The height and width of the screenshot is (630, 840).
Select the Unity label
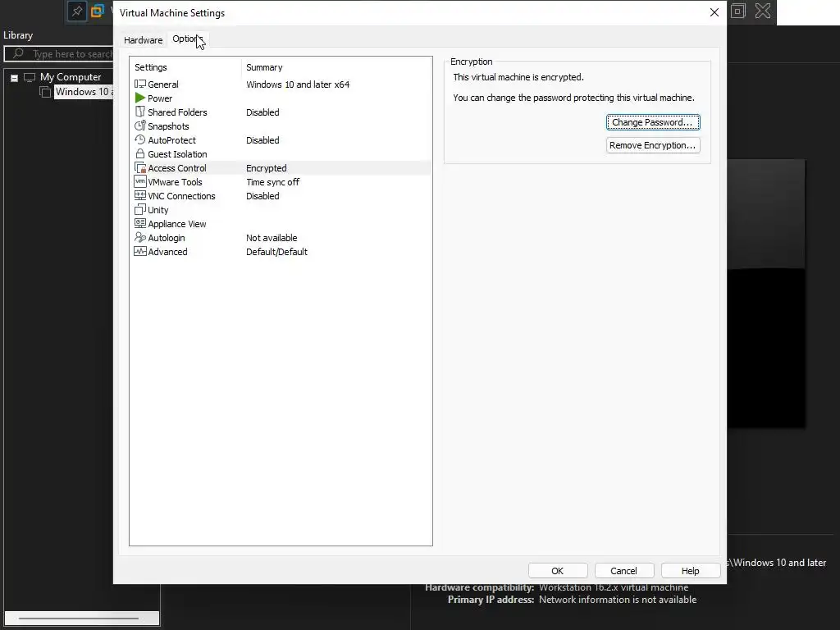tap(158, 210)
